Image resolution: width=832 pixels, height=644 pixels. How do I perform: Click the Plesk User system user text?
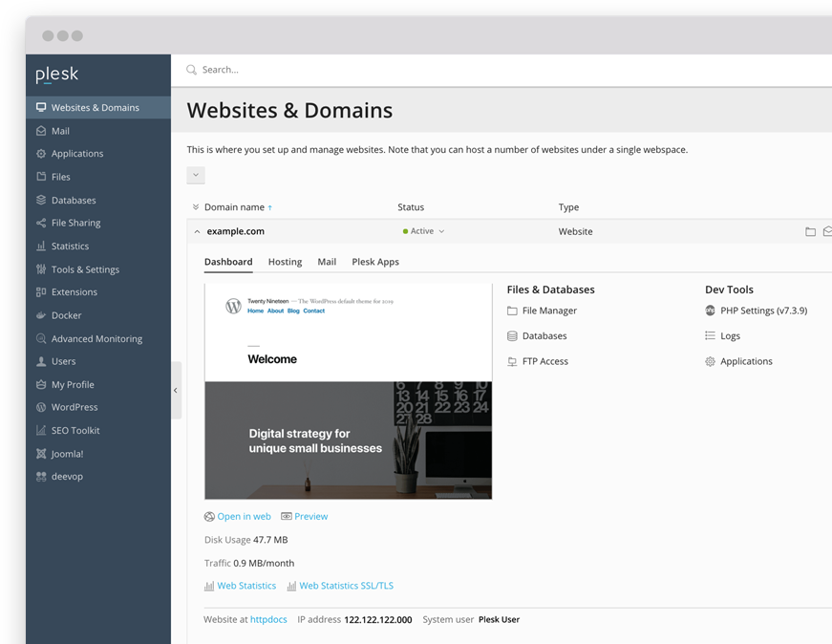(499, 619)
